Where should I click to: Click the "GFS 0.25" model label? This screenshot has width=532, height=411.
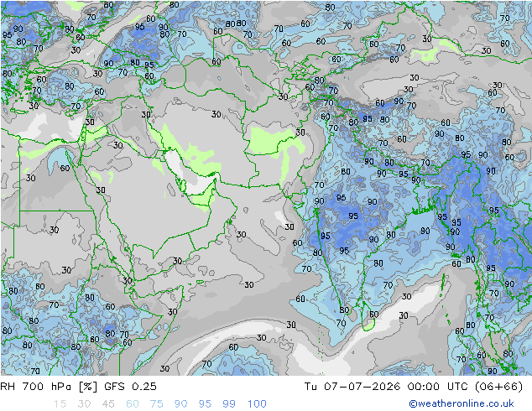point(130,387)
